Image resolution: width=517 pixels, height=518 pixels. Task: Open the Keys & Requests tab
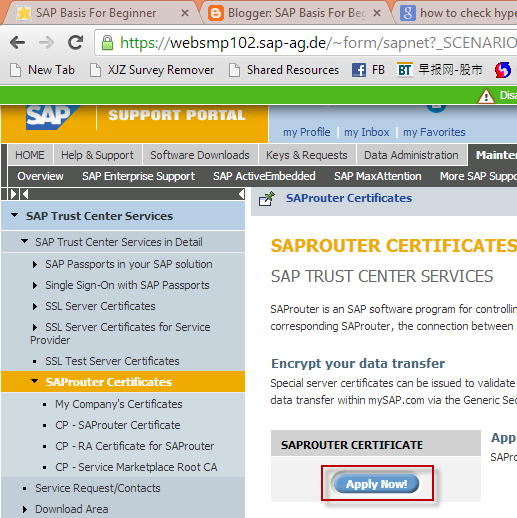(307, 155)
